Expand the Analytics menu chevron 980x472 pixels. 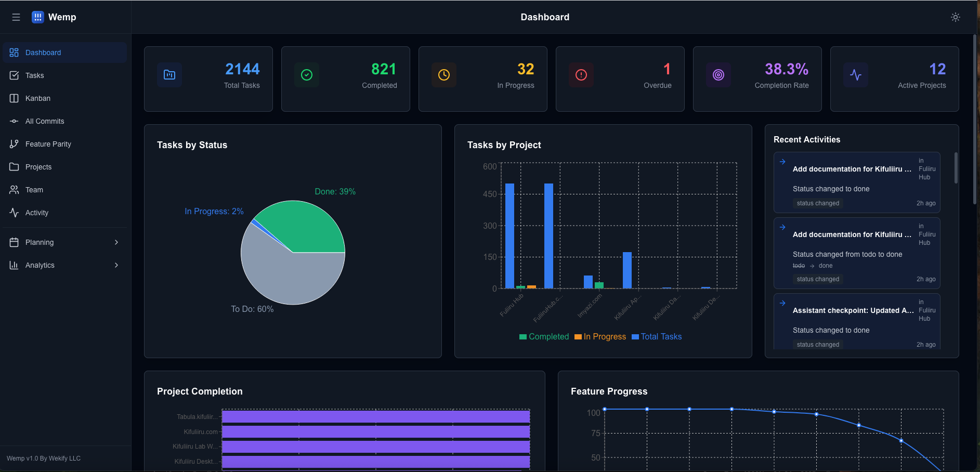pos(116,265)
